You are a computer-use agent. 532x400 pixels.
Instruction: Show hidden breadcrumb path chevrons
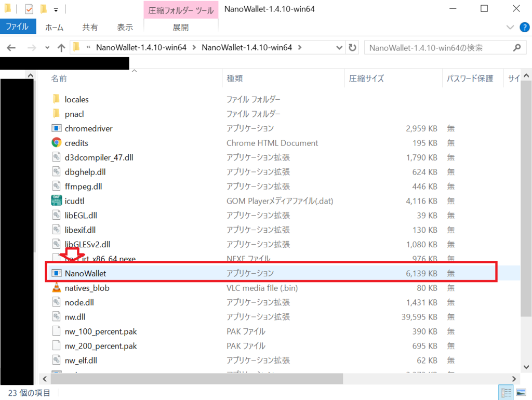(88, 47)
